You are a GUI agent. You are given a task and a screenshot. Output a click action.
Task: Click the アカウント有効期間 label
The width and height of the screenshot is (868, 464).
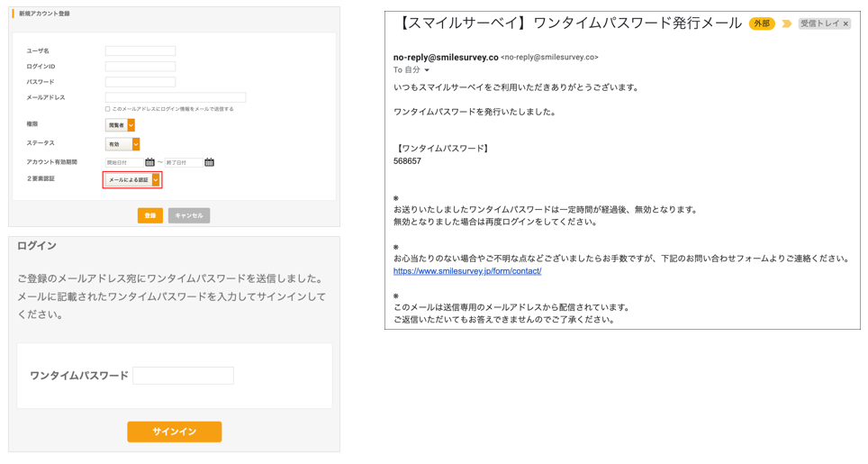tap(51, 162)
